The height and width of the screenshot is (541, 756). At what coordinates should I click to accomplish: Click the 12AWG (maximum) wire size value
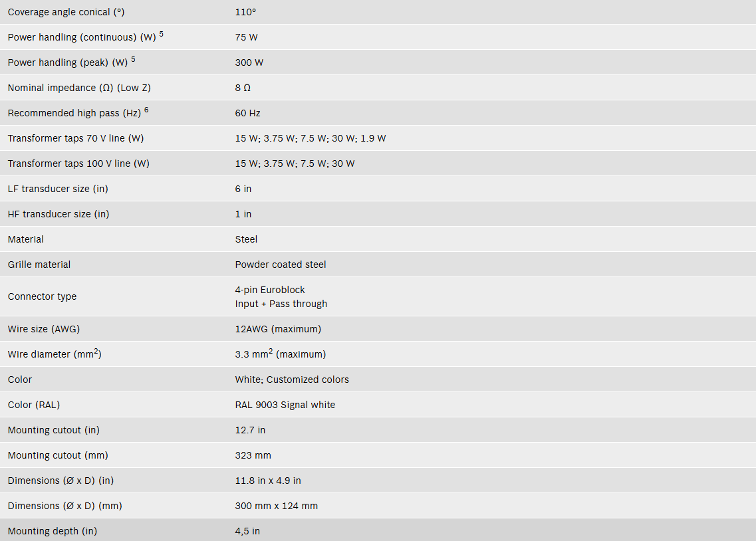(x=278, y=329)
